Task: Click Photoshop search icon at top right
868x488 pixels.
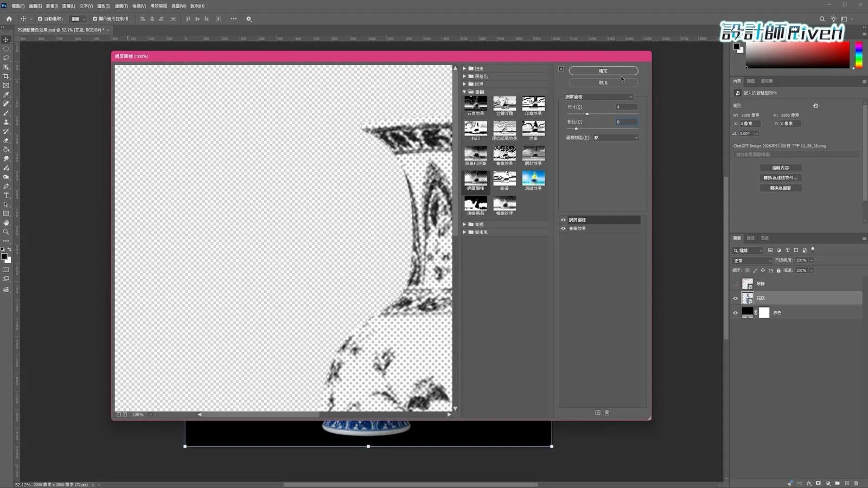Action: [822, 19]
